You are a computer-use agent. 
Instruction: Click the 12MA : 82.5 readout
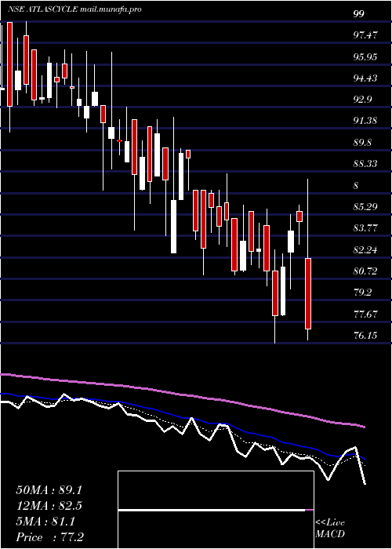tap(49, 506)
